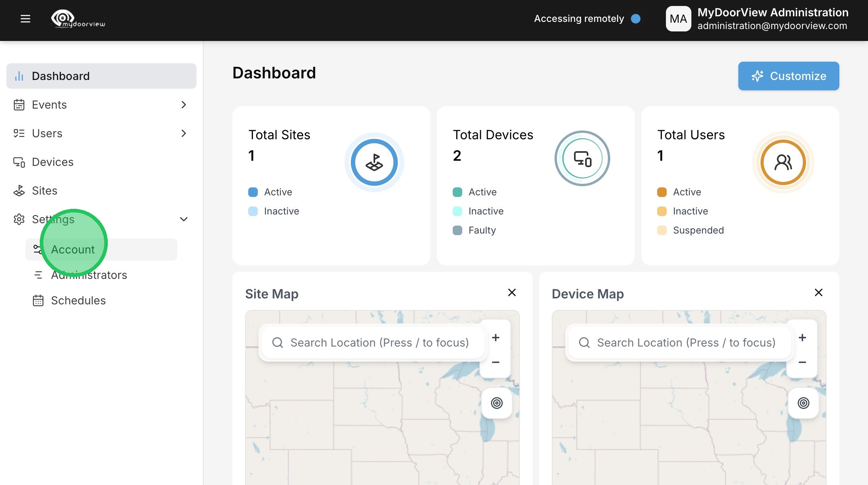Recenter Site Map with target icon

[496, 403]
